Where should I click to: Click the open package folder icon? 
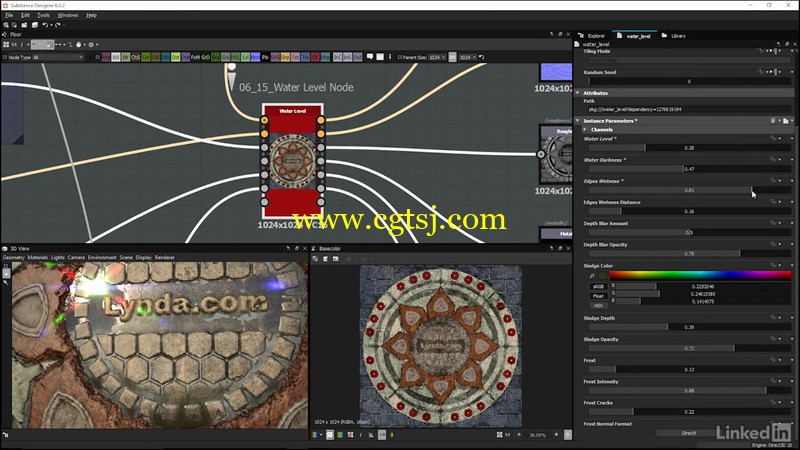[x=24, y=24]
